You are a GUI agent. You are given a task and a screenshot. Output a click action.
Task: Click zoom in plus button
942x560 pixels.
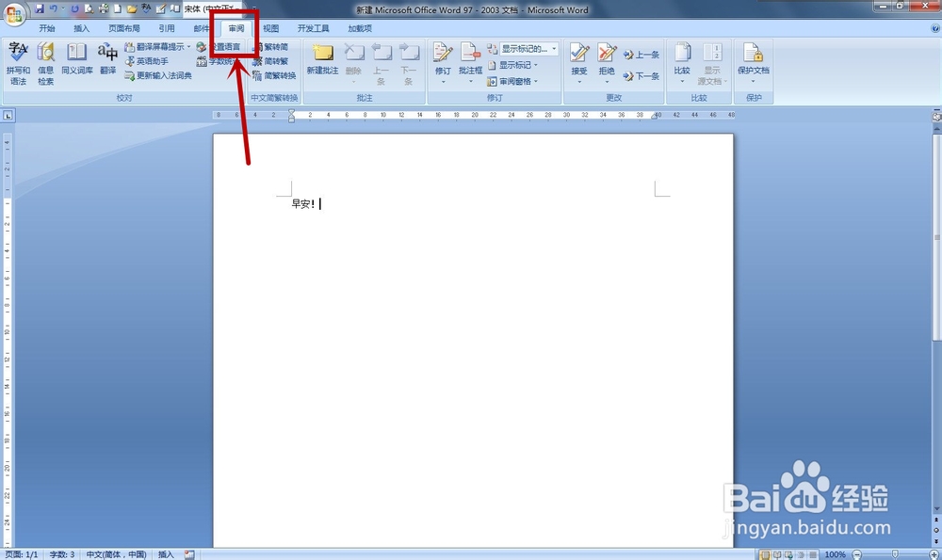coord(934,554)
